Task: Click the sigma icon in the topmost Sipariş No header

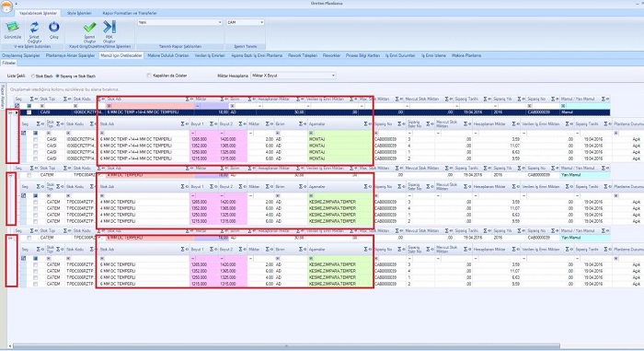Action: pyautogui.click(x=554, y=99)
